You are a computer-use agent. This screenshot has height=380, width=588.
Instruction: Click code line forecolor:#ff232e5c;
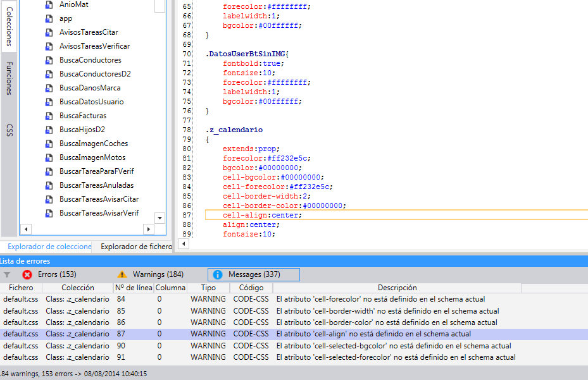(x=266, y=158)
